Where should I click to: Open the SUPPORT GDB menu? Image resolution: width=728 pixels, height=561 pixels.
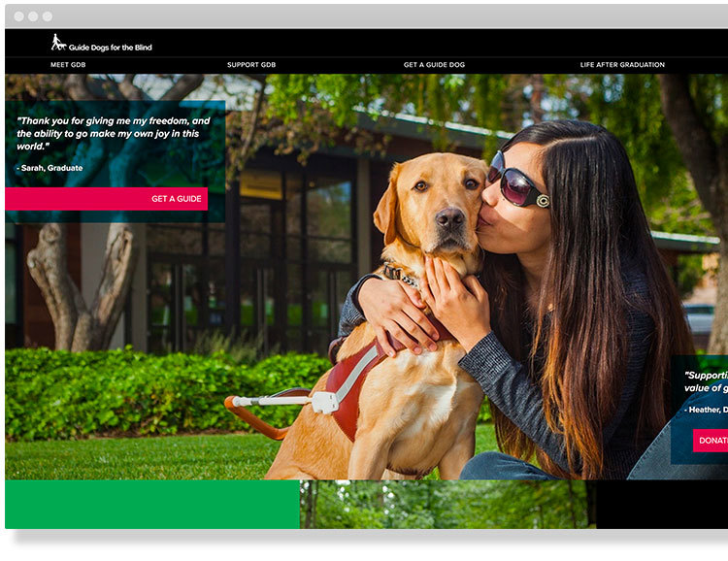251,65
